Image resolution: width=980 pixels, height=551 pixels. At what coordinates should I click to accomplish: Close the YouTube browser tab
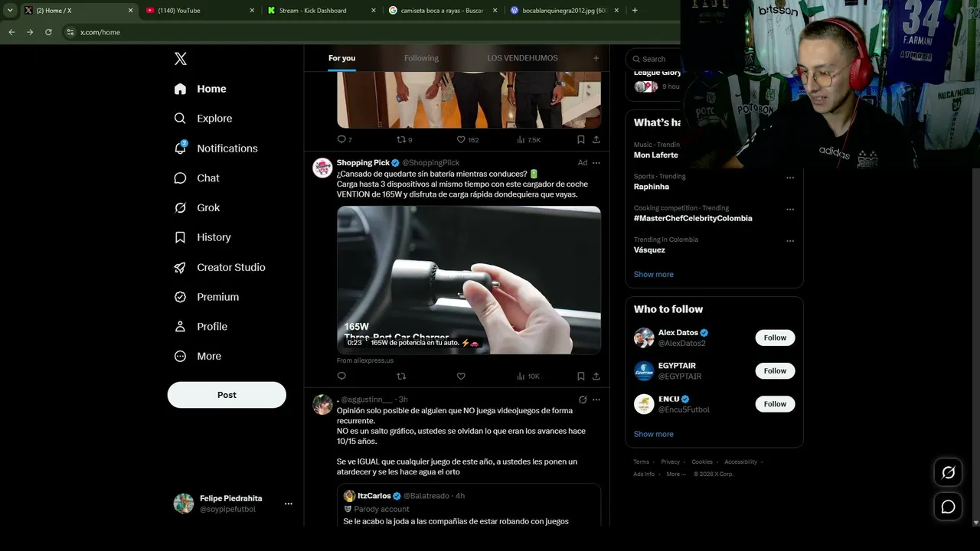tap(252, 11)
